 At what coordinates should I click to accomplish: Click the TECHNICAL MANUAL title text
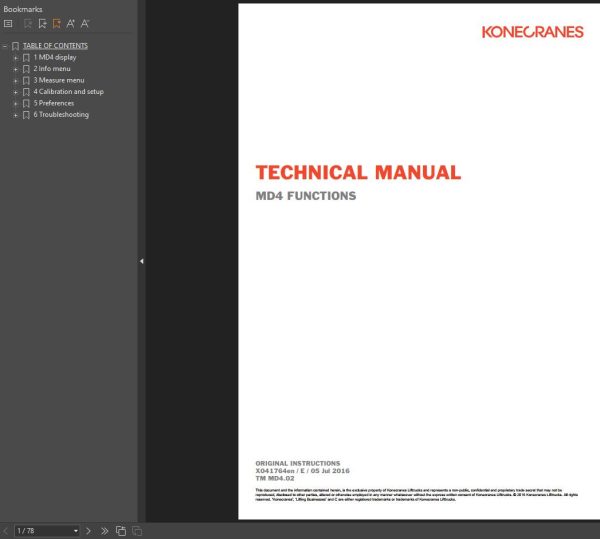[x=358, y=173]
